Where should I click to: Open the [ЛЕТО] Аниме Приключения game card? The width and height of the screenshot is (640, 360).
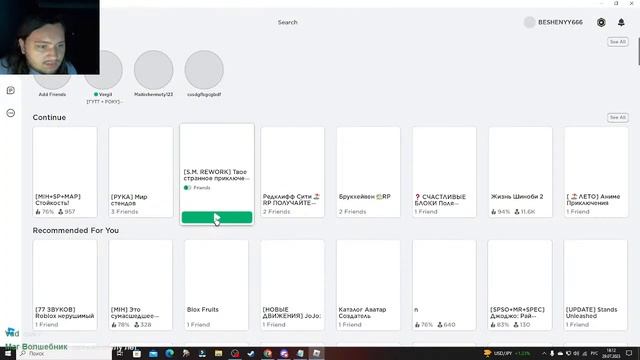pyautogui.click(x=596, y=172)
